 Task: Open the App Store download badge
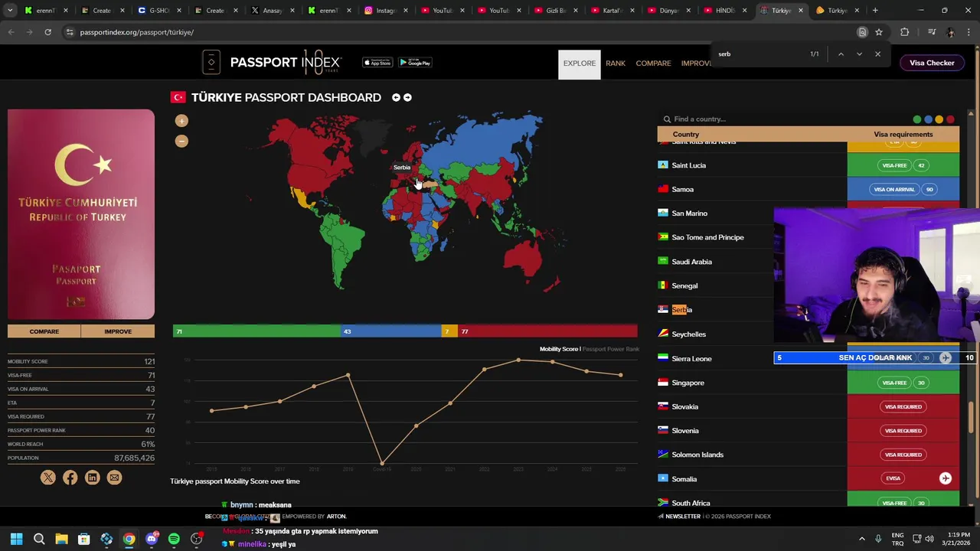click(377, 63)
